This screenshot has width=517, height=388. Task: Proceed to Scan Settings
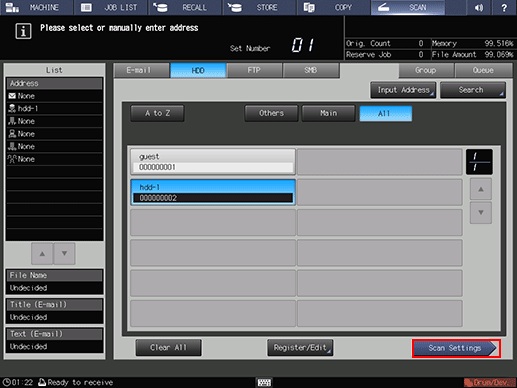(x=456, y=348)
